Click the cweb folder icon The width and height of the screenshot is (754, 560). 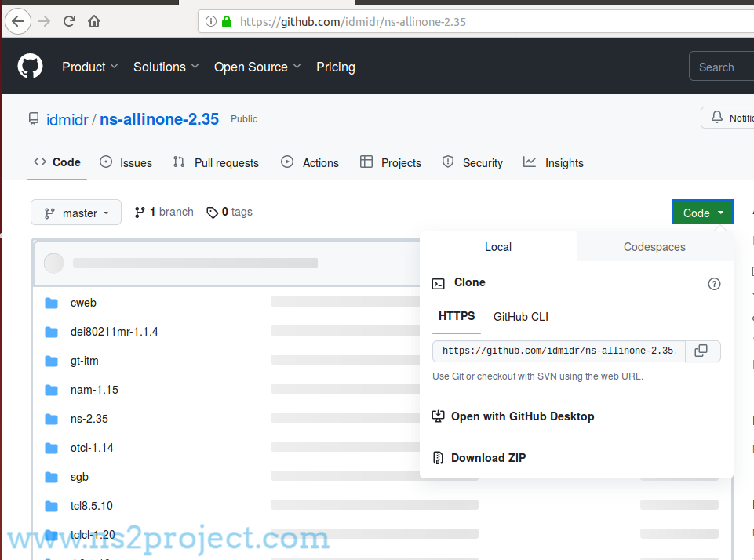52,304
